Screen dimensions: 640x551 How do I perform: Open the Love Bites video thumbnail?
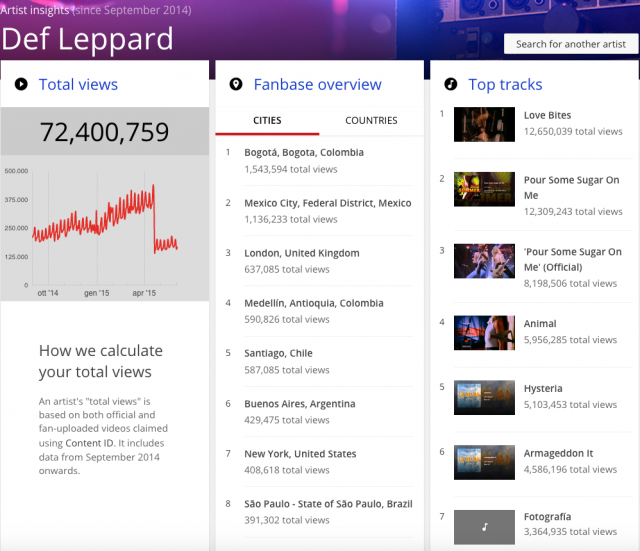click(x=484, y=124)
